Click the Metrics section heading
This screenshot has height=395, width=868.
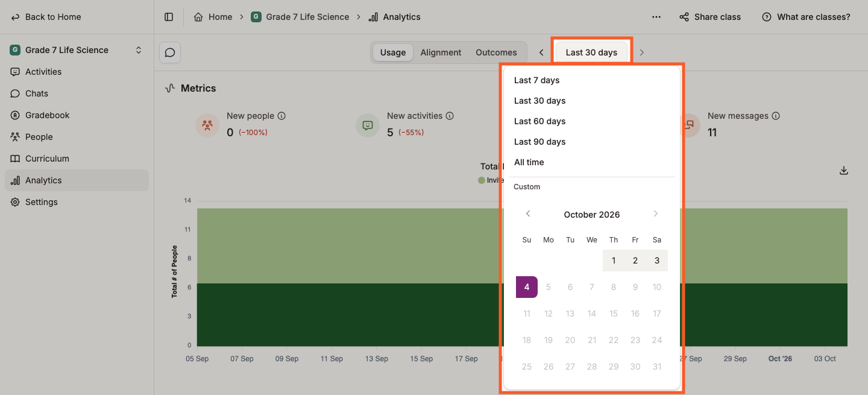click(198, 88)
